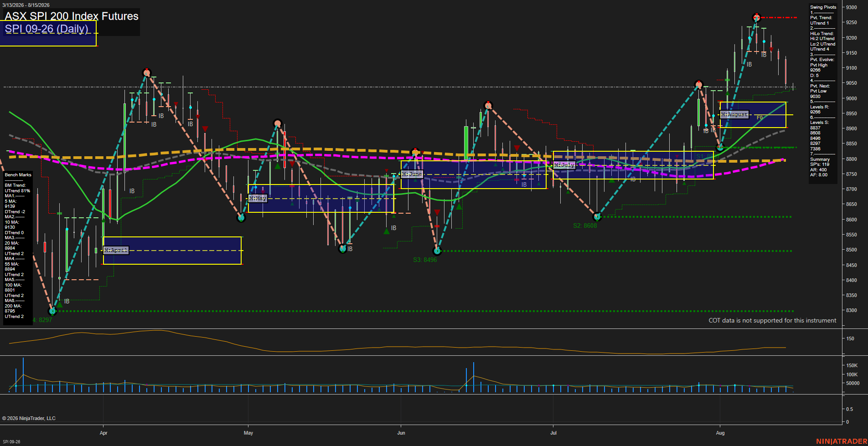Click the 150K volume axis label

coord(852,366)
